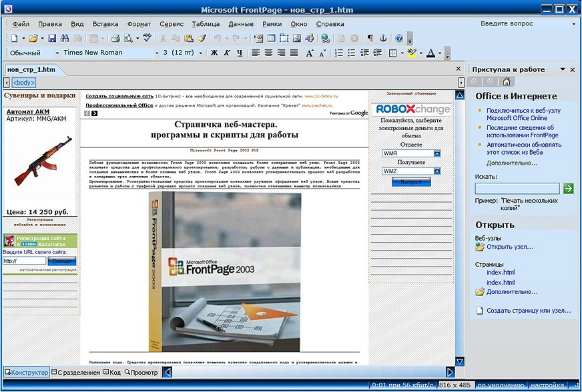Insert a table using the grid icon
Viewport: 582px width, 392px height.
coord(272,38)
